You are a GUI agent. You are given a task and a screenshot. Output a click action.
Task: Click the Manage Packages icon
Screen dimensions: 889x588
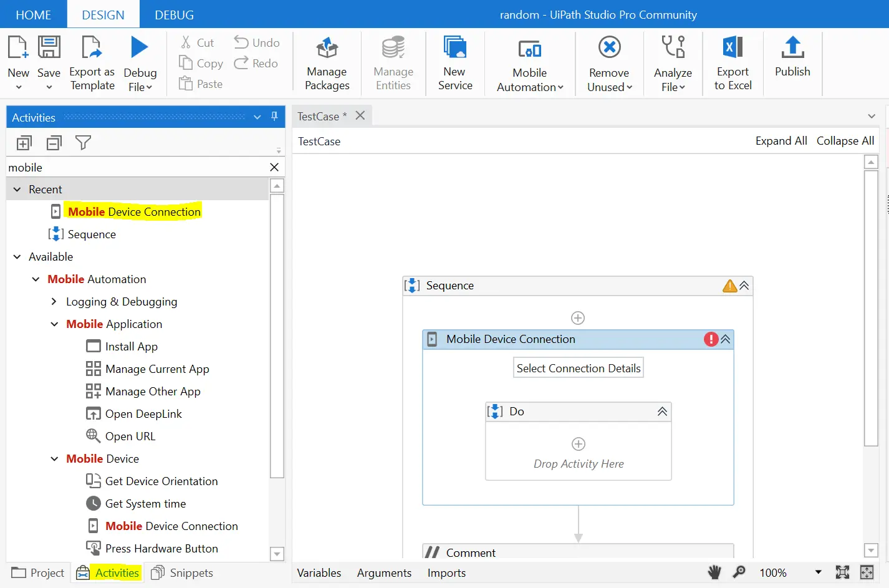point(327,49)
